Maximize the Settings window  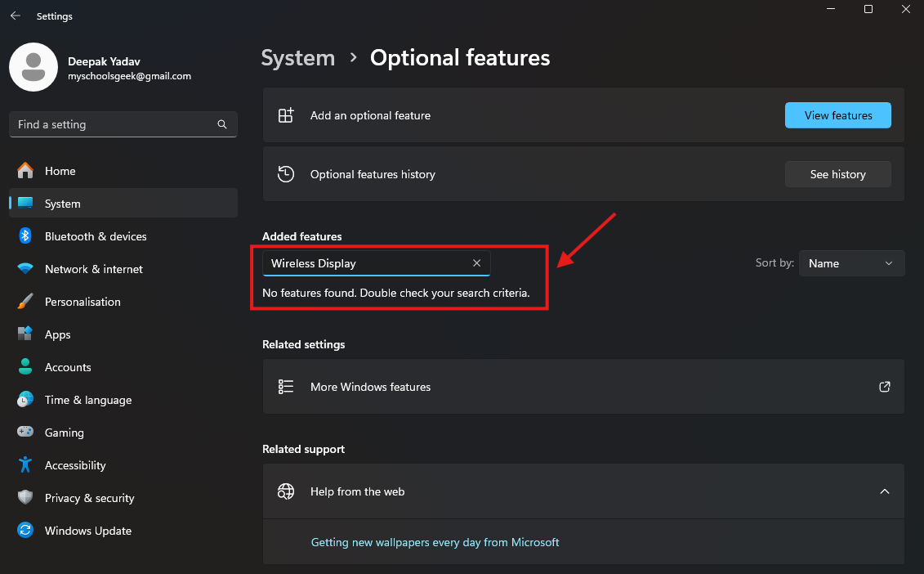click(x=868, y=9)
